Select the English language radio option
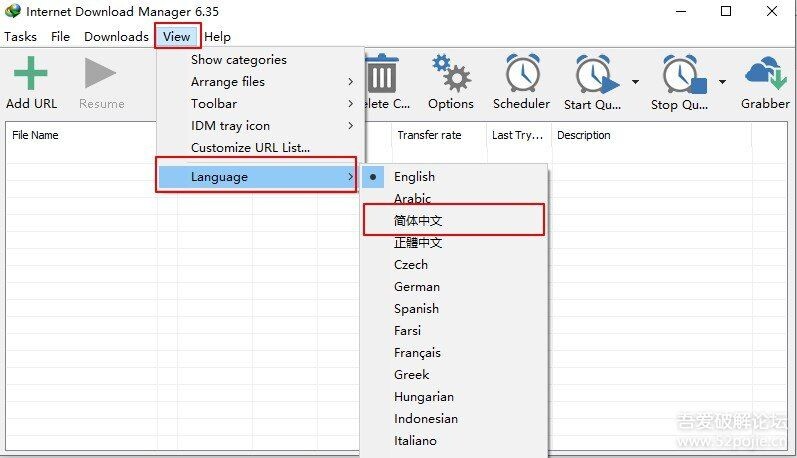This screenshot has height=458, width=797. (x=414, y=177)
